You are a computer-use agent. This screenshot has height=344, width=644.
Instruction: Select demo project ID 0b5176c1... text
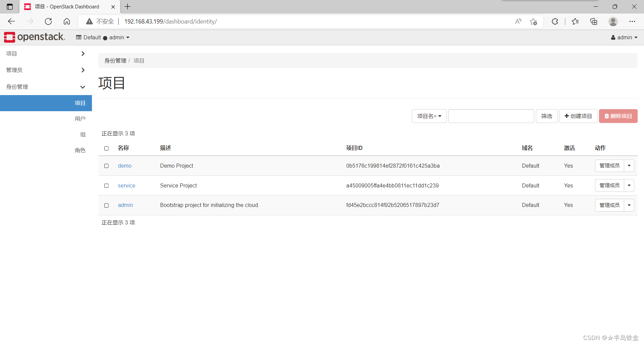coord(393,166)
